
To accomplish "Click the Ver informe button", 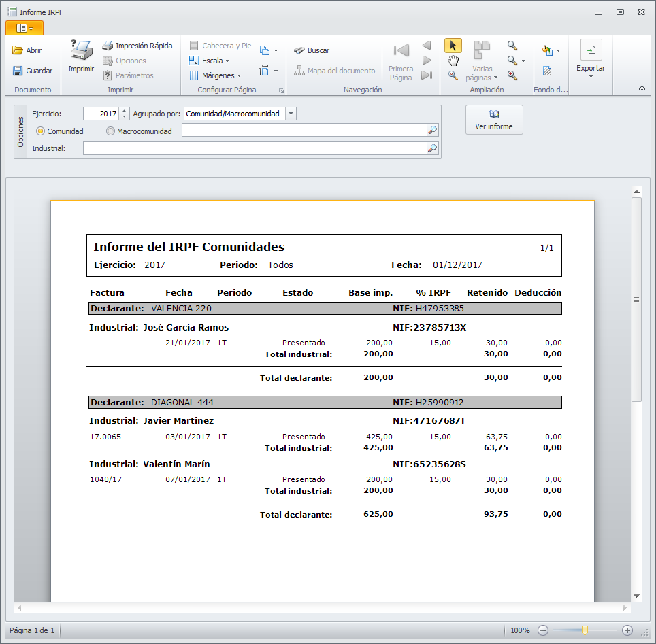I will coord(494,120).
